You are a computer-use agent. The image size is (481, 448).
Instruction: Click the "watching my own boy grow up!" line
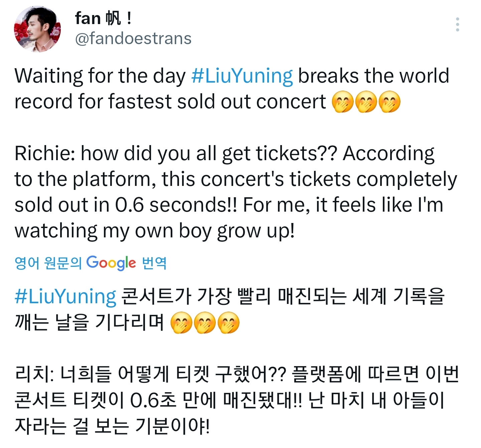(x=155, y=231)
